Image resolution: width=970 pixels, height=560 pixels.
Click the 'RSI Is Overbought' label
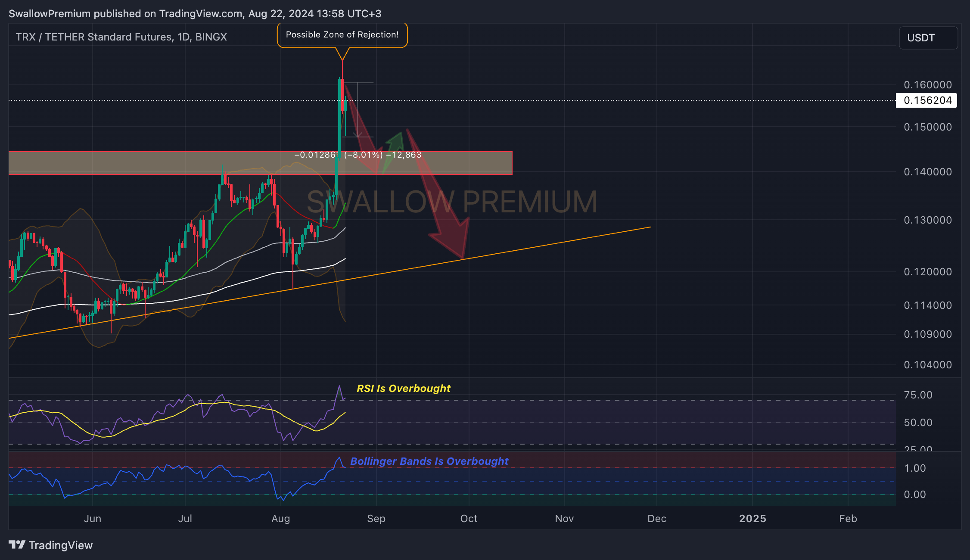[404, 389]
